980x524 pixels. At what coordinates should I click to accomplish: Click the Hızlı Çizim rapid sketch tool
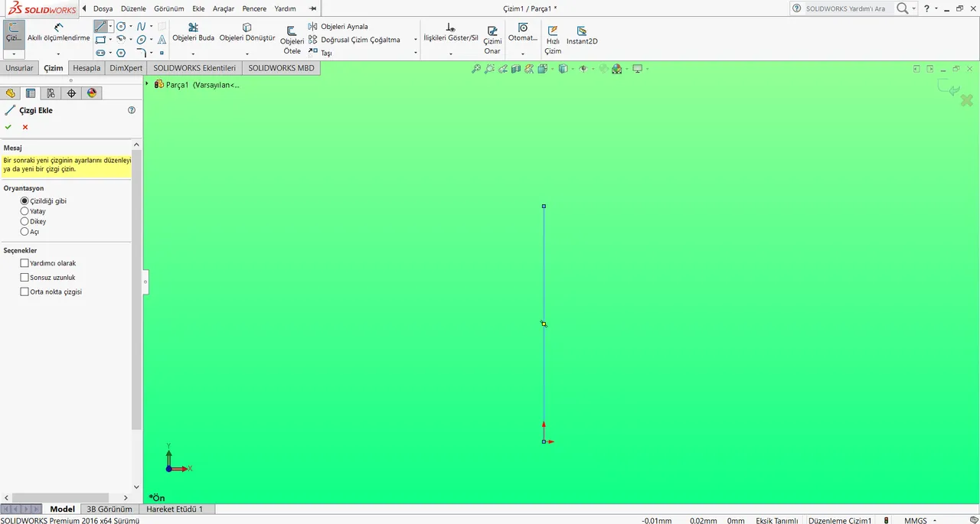click(553, 40)
